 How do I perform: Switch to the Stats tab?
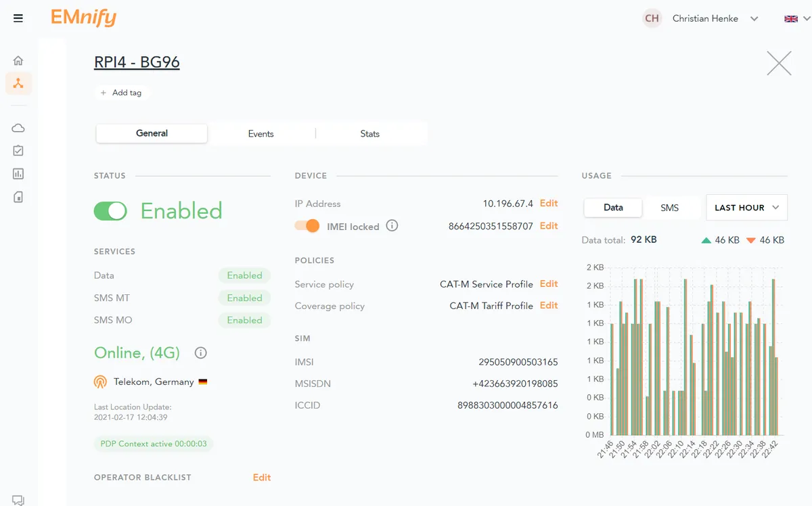coord(369,134)
